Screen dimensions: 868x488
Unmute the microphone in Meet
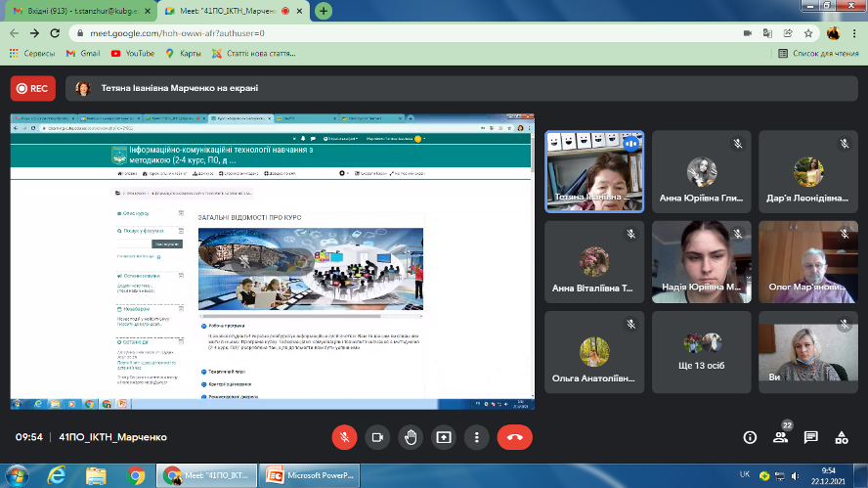(x=343, y=437)
